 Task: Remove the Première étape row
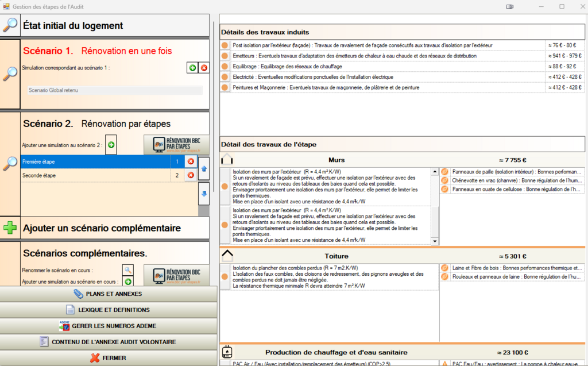(x=191, y=162)
